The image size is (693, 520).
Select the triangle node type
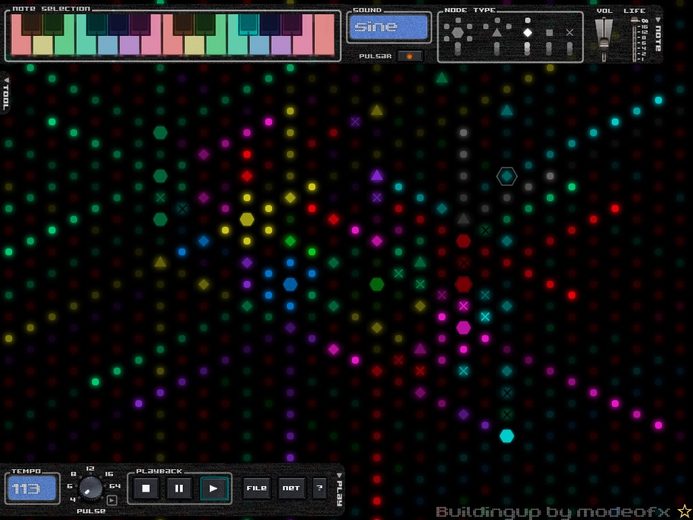pos(497,32)
